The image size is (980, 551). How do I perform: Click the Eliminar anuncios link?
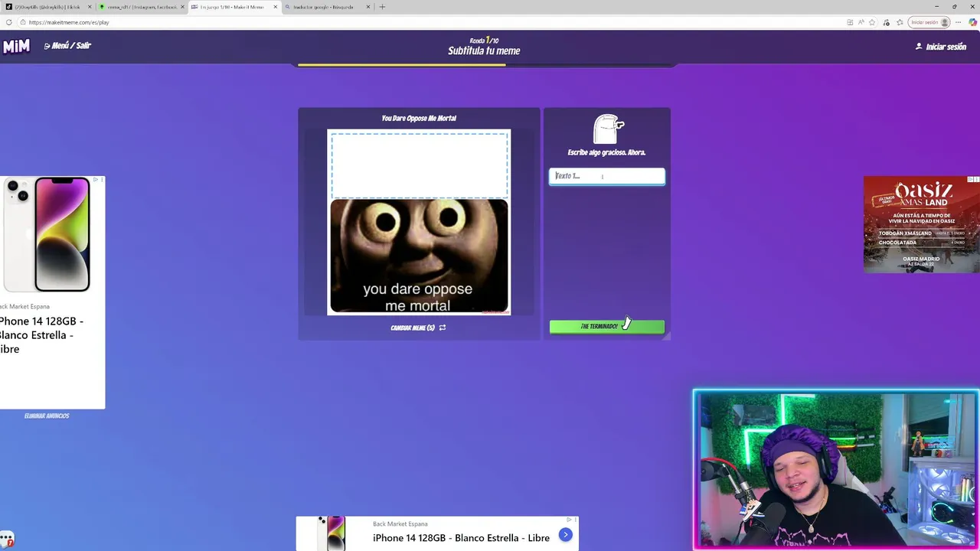point(47,416)
